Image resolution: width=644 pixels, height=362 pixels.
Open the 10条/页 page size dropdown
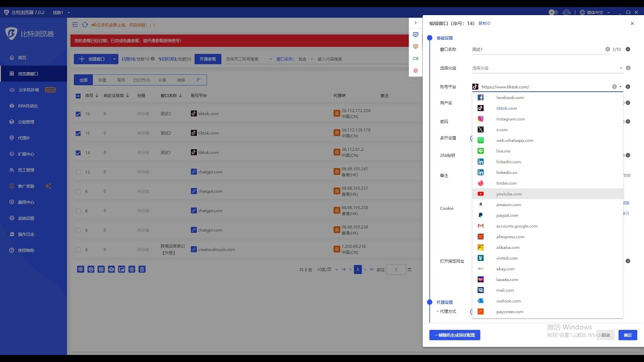click(327, 270)
